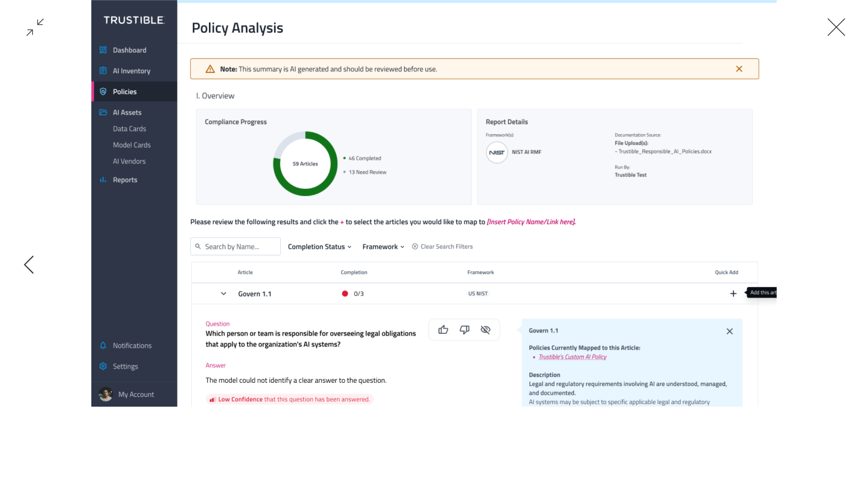Screen dimensions: 868x488
Task: Toggle the thumbs up feedback icon
Action: point(443,329)
